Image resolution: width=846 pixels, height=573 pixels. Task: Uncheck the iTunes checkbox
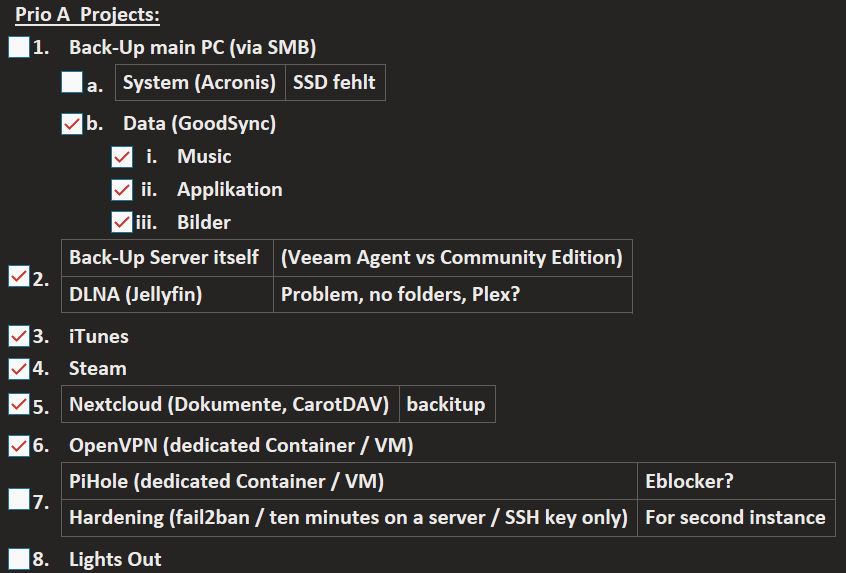tap(19, 336)
